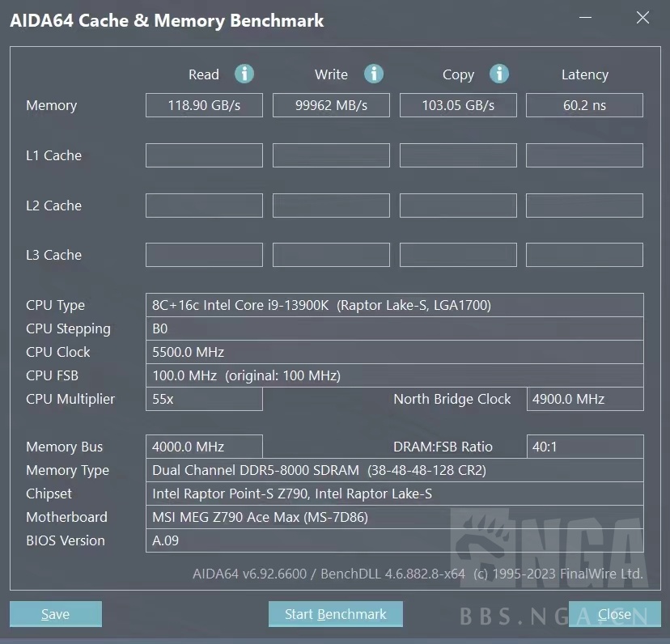Close the benchmark window via Close button
Viewport: 670px width, 644px height.
pyautogui.click(x=614, y=614)
